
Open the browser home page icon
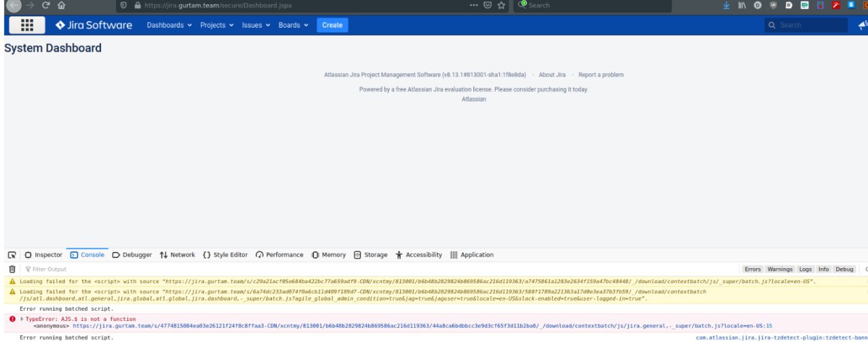coord(62,5)
